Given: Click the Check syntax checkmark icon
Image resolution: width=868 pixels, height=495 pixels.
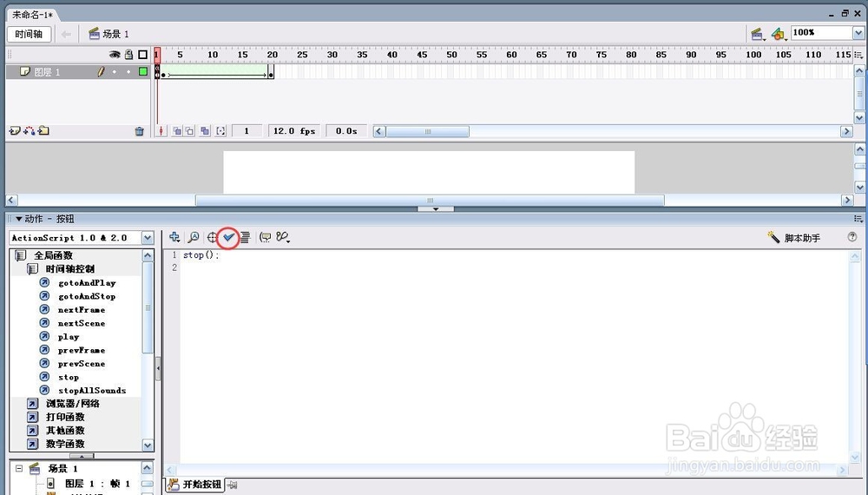Looking at the screenshot, I should [228, 238].
